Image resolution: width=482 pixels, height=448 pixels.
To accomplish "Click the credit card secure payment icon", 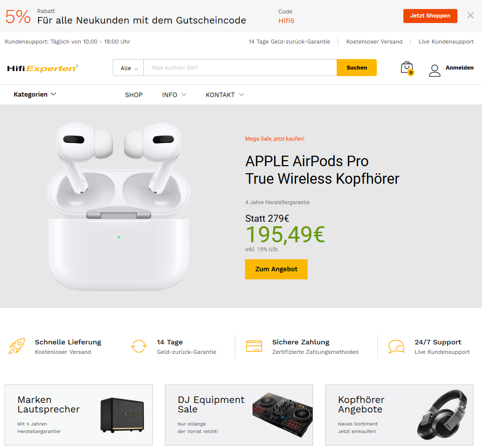I will click(254, 346).
